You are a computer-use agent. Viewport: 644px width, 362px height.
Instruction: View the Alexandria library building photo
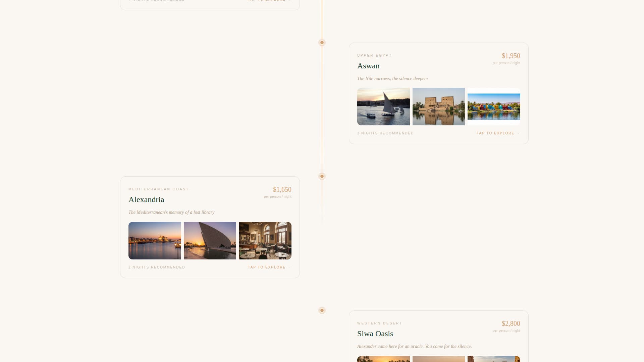click(x=210, y=241)
